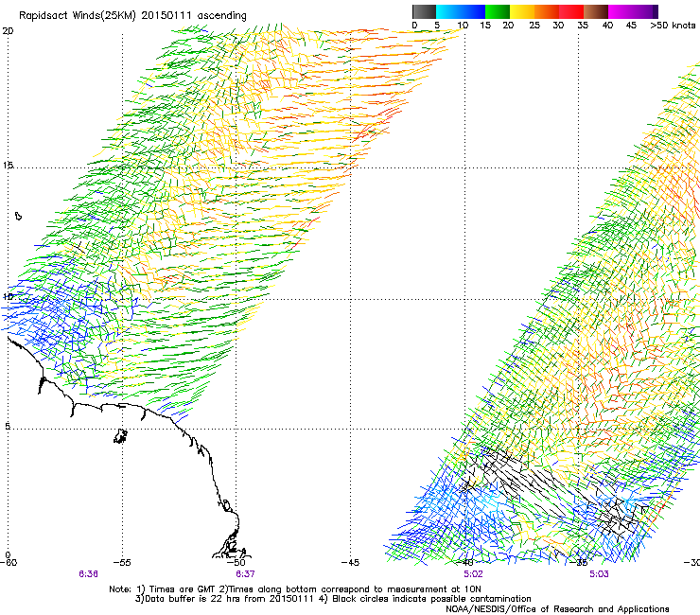Click the '>50 knots' legend label

click(x=673, y=26)
